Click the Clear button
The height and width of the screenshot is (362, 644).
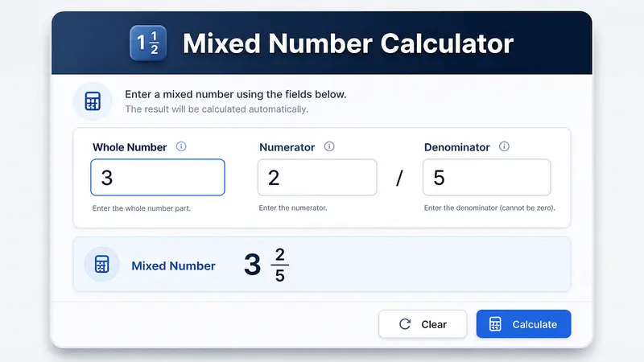tap(423, 324)
